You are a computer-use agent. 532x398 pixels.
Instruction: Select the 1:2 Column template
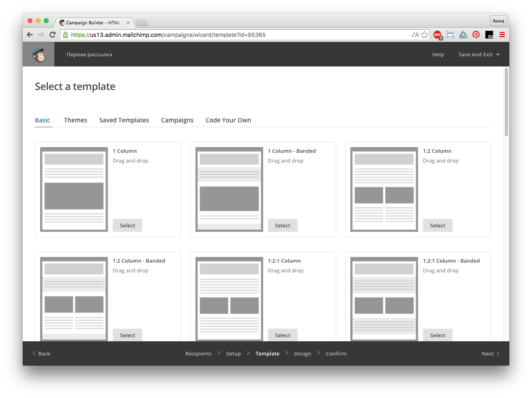point(438,226)
